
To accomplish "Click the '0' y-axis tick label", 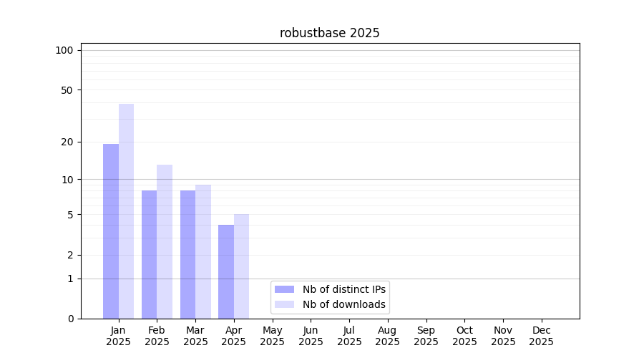I will 70,319.
